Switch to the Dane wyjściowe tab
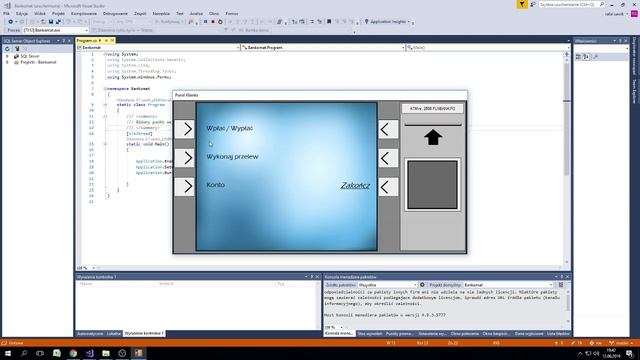Viewport: 640px width, 360px height. point(529,333)
